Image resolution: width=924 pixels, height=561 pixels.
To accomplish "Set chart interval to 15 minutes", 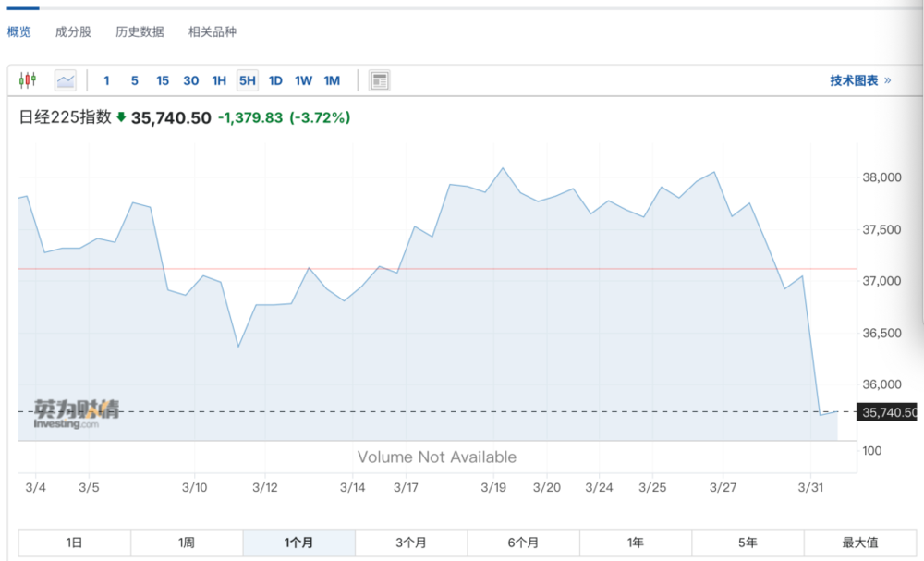I will tap(163, 80).
